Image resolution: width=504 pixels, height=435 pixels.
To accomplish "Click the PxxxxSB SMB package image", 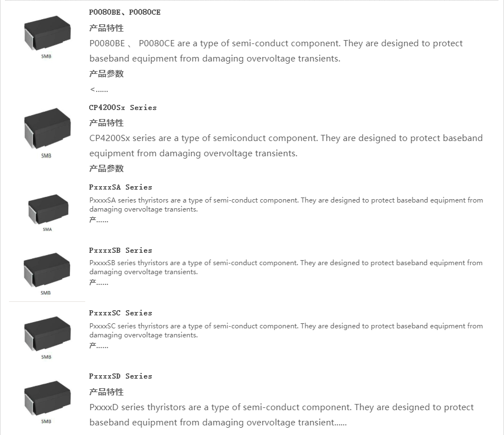I will coord(47,274).
